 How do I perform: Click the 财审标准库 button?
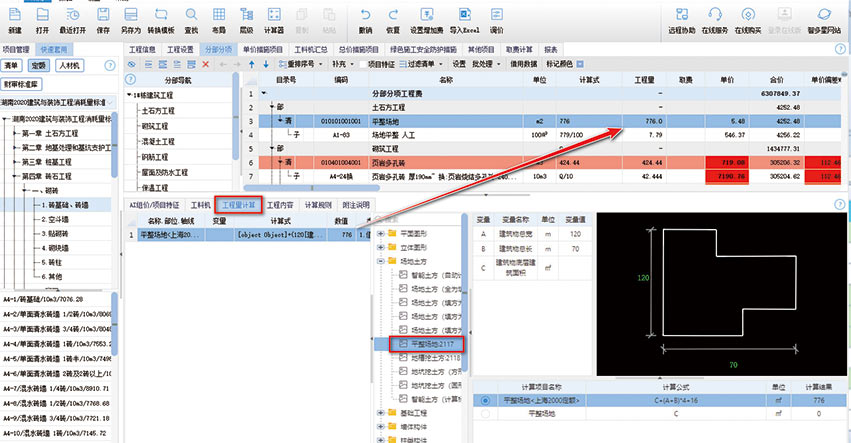pos(22,83)
